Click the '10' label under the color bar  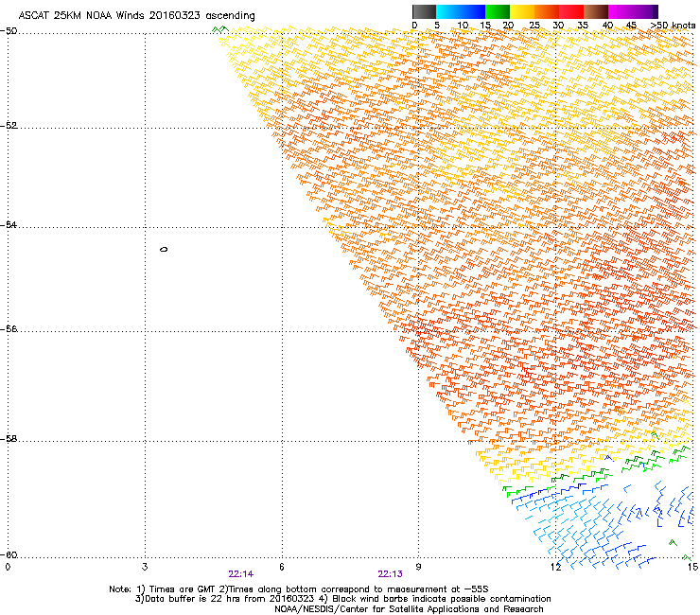[x=463, y=26]
